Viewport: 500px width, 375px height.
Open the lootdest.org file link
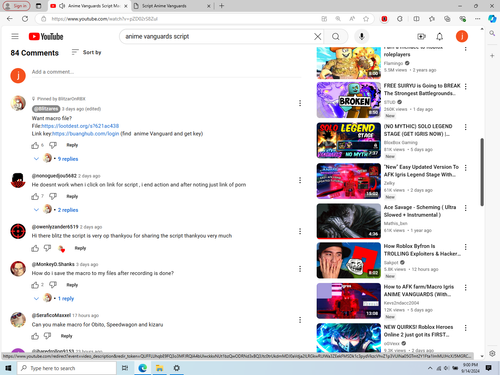click(x=80, y=126)
